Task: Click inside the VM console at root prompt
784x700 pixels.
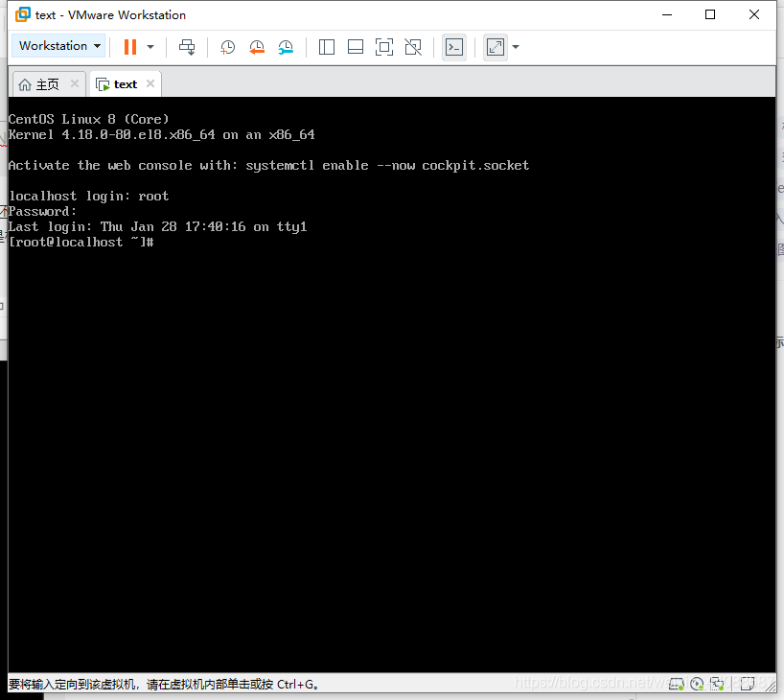Action: [81, 243]
